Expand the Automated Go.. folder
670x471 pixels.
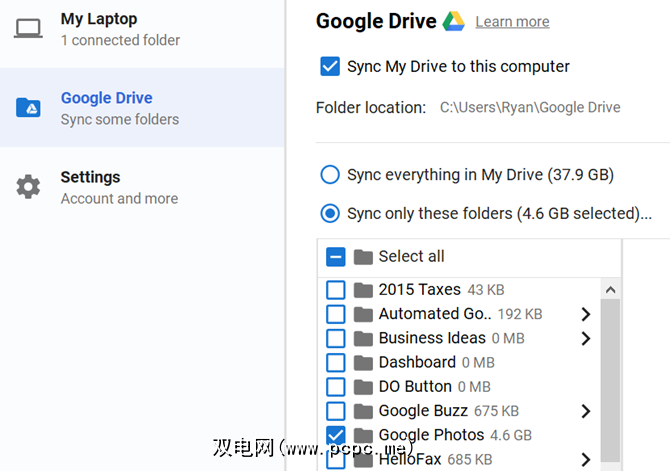click(x=586, y=314)
